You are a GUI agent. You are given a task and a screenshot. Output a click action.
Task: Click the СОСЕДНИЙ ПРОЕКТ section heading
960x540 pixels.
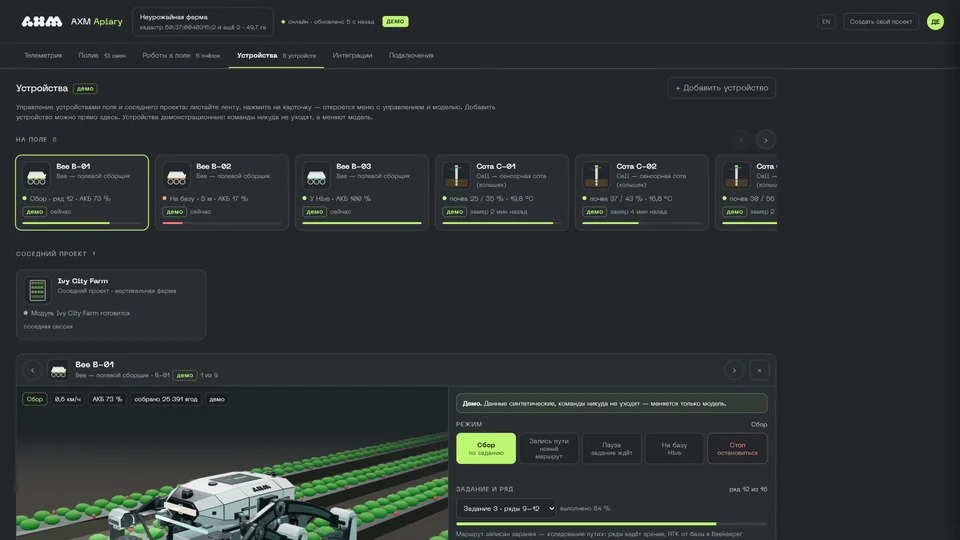click(x=51, y=253)
